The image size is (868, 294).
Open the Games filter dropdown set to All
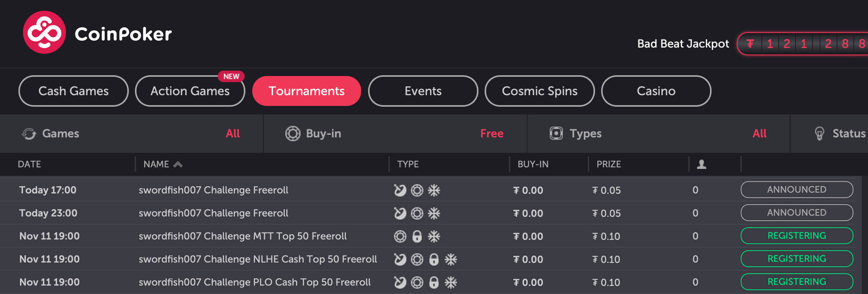pos(233,134)
